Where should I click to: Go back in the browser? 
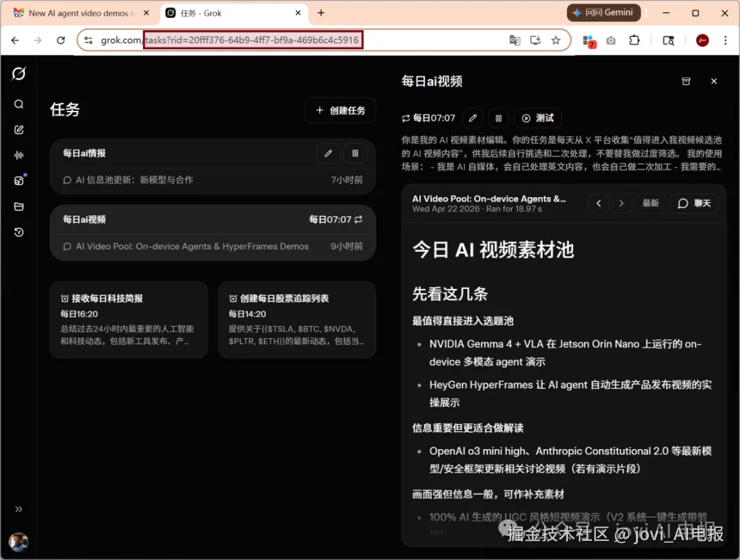tap(15, 40)
